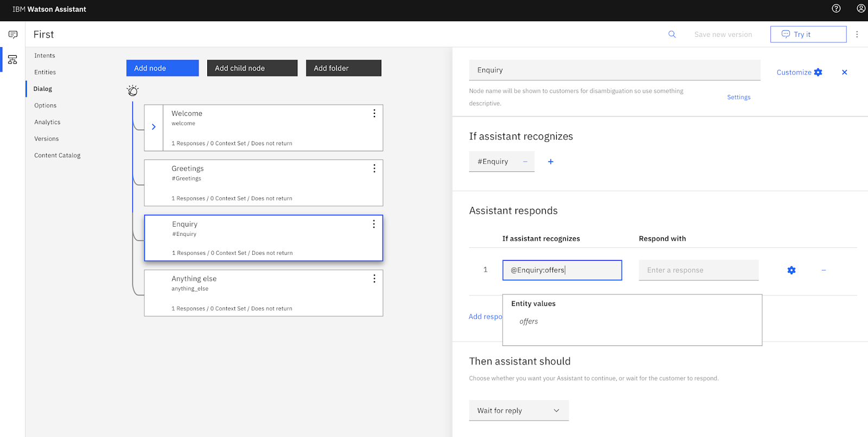Open the Wait for reply dropdown

519,410
